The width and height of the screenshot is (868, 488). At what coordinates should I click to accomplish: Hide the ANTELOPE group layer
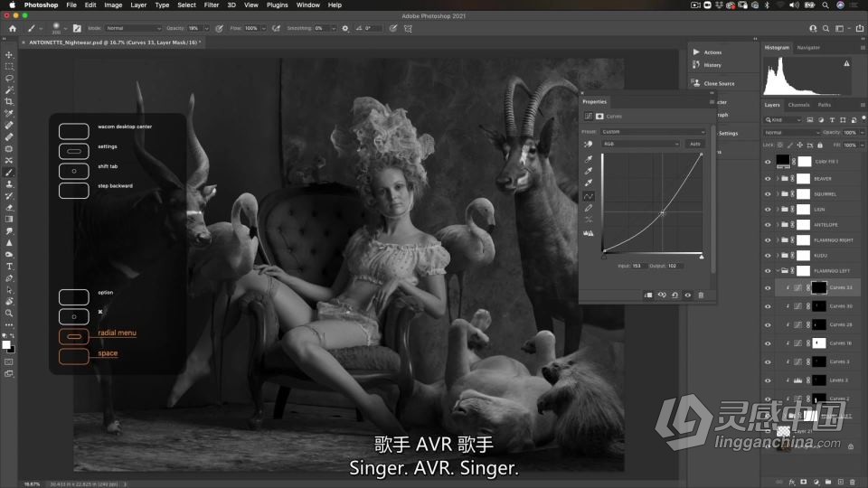pos(768,225)
